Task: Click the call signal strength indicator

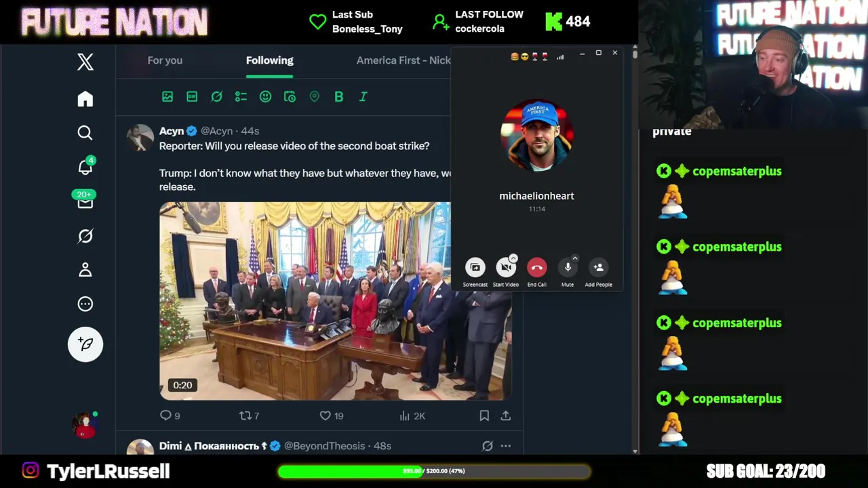Action: 560,57
